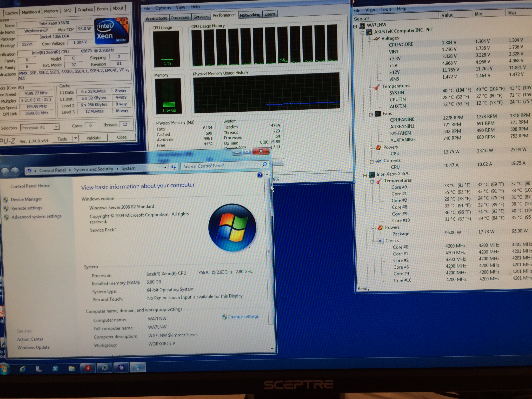The width and height of the screenshot is (532, 399).
Task: Click the scroll-down arrow in System window
Action: tap(272, 349)
